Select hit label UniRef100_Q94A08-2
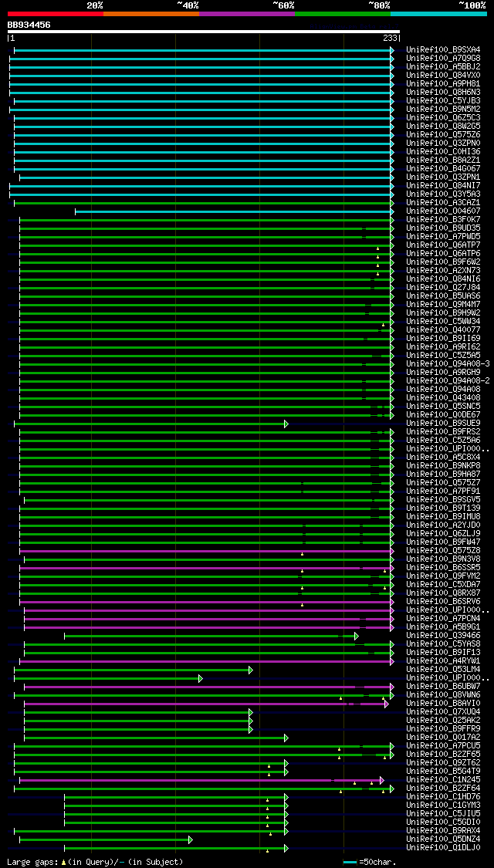The width and height of the screenshot is (494, 868). tap(448, 381)
